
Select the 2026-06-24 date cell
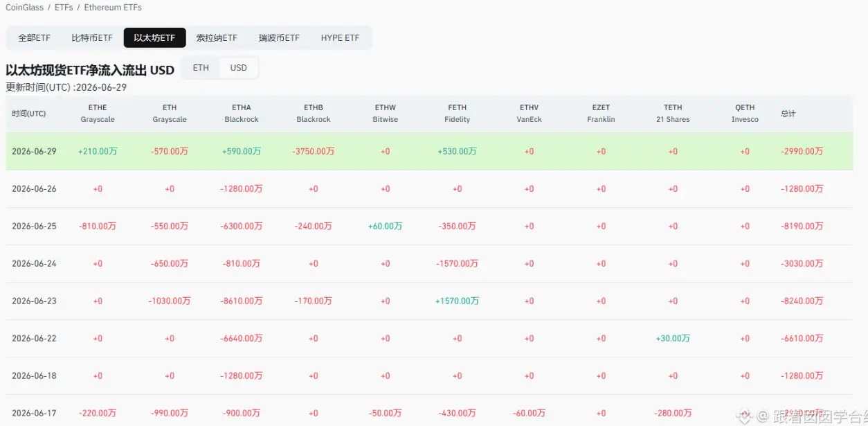click(34, 263)
